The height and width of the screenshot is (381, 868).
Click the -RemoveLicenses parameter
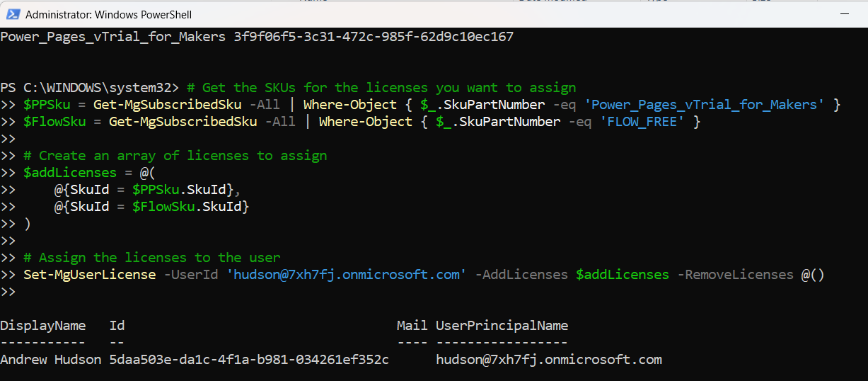[735, 275]
